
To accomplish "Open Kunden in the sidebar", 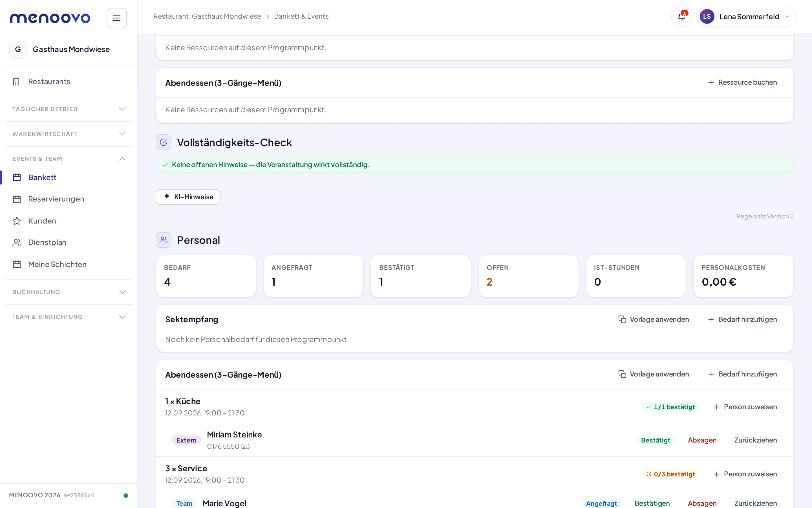I will (69, 221).
